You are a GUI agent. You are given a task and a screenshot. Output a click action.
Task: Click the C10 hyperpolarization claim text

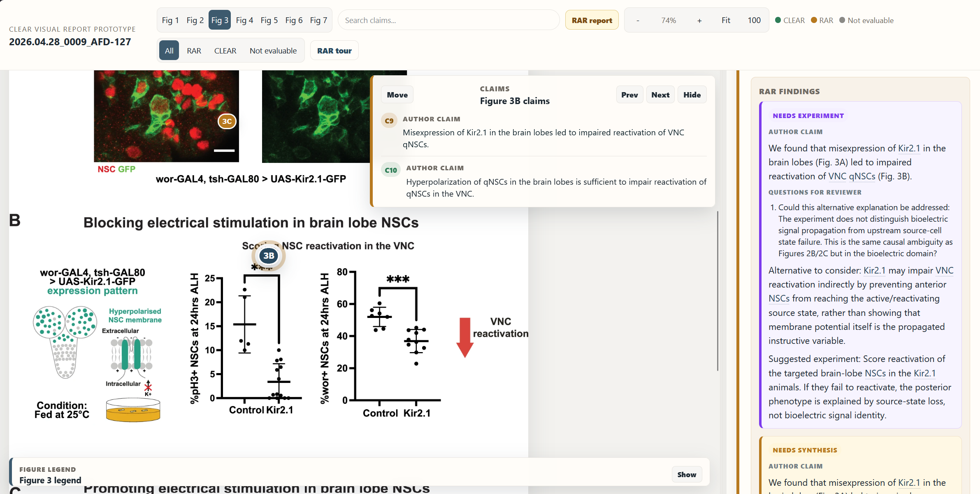click(x=556, y=188)
